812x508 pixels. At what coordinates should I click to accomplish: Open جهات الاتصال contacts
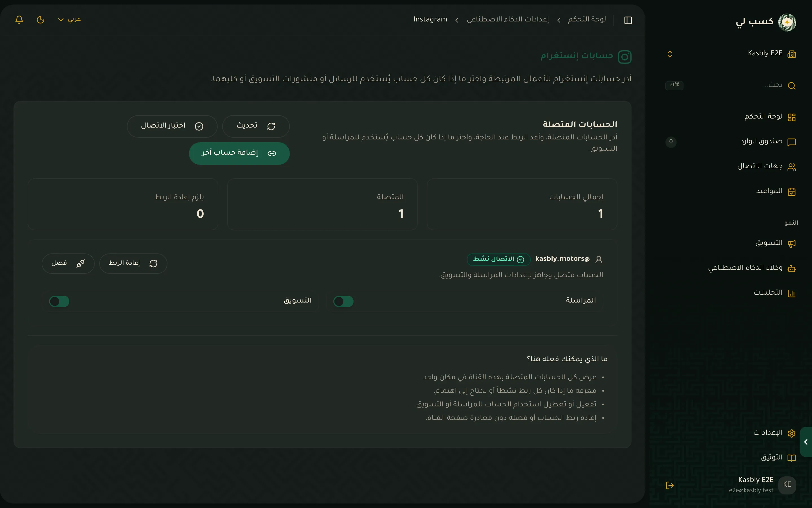[731, 167]
